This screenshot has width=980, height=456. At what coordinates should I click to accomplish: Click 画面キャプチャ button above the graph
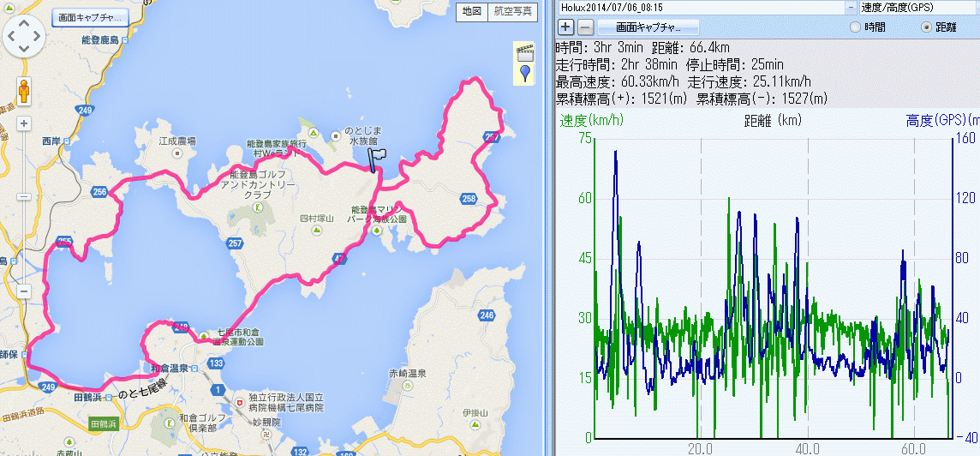point(648,27)
